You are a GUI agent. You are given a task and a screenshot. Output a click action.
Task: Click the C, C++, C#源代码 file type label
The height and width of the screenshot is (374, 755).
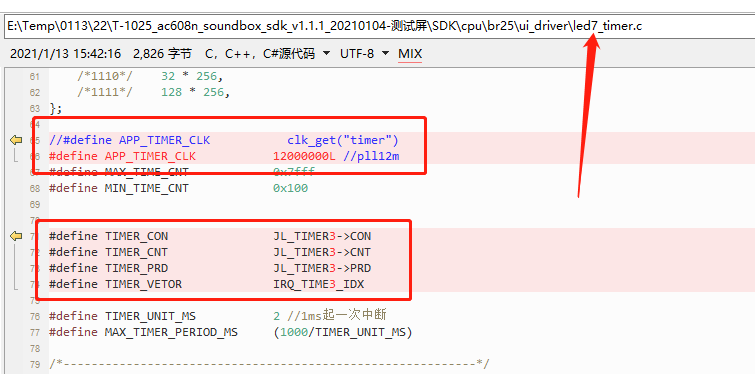(x=260, y=53)
